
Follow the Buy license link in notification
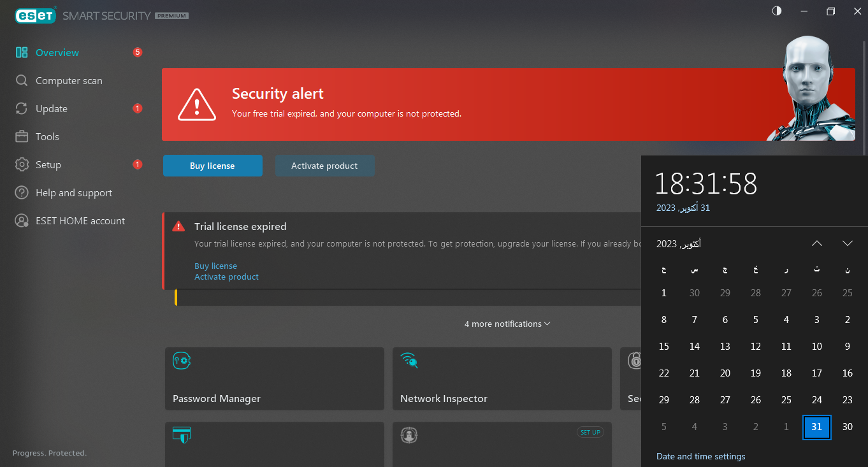[x=215, y=266]
